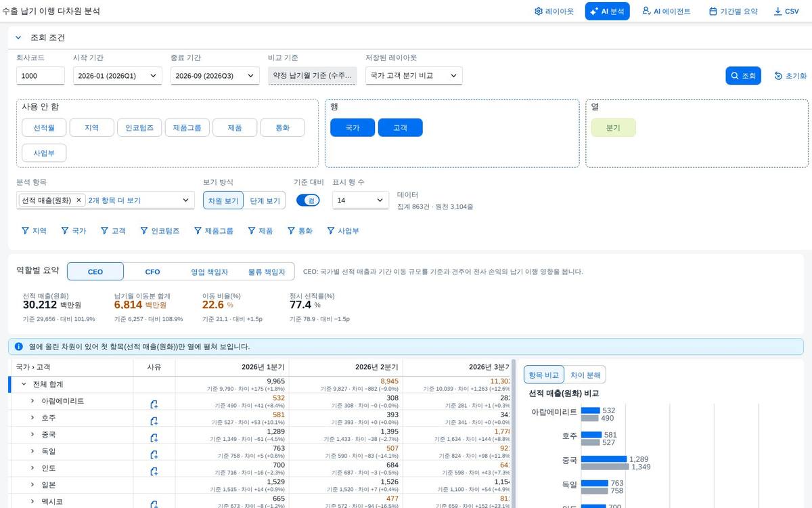Image resolution: width=812 pixels, height=508 pixels.
Task: Download data with the CSV button
Action: [786, 12]
